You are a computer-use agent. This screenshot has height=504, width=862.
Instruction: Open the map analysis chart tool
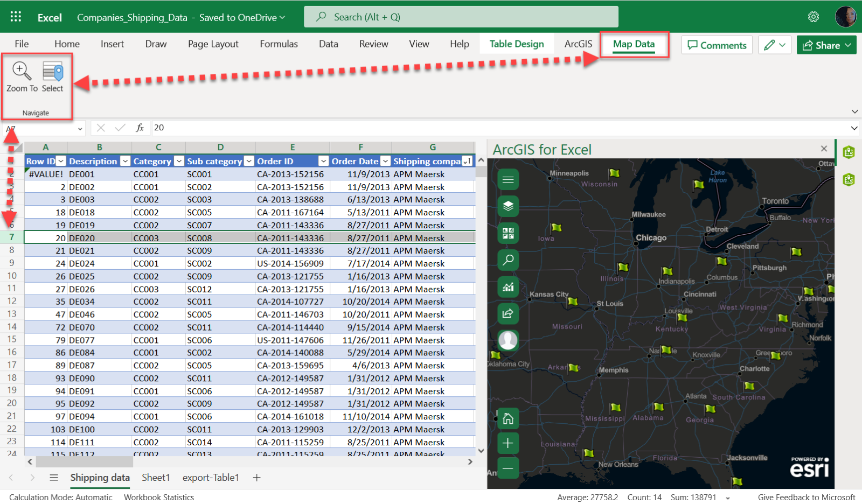(508, 287)
